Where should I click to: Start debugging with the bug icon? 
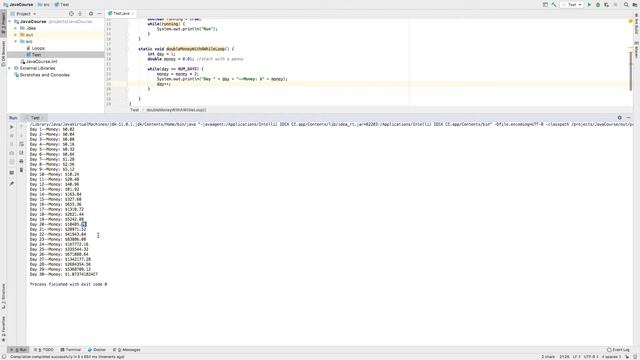coord(598,4)
